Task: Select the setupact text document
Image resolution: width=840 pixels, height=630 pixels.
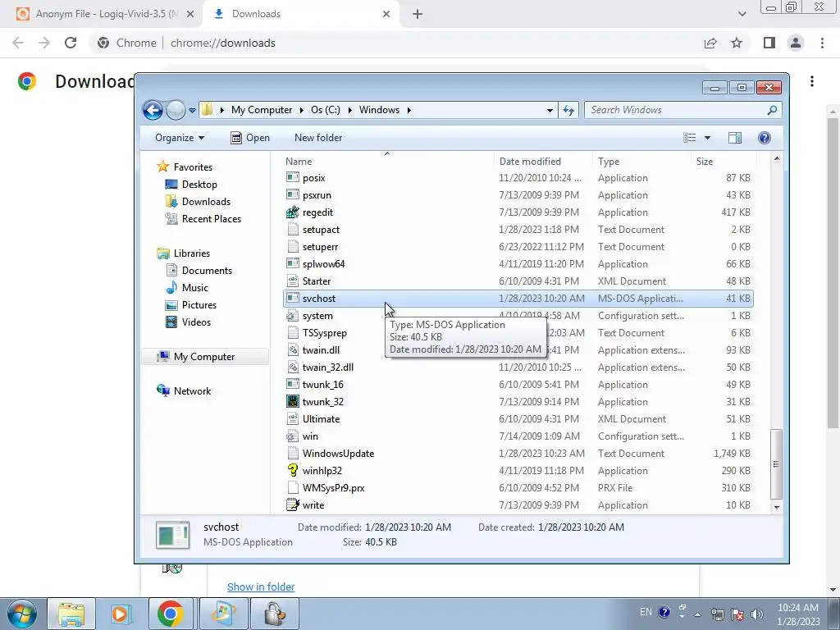Action: 518,230
